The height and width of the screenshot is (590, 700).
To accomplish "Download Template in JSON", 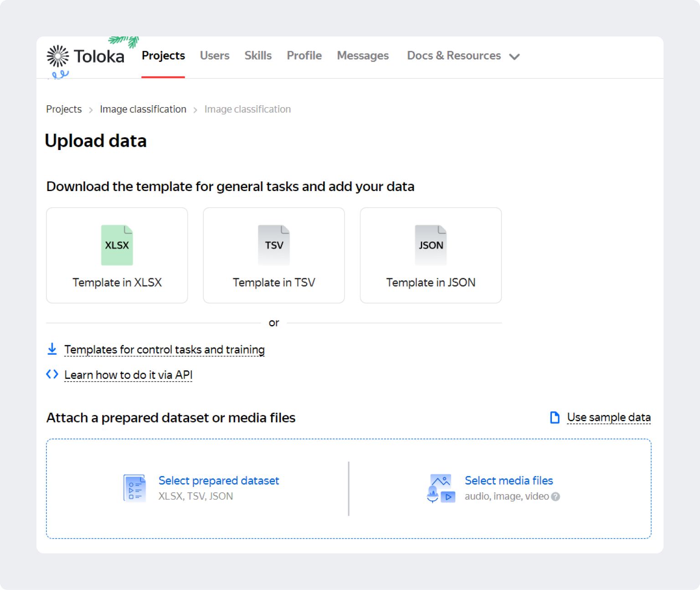I will coord(431,255).
